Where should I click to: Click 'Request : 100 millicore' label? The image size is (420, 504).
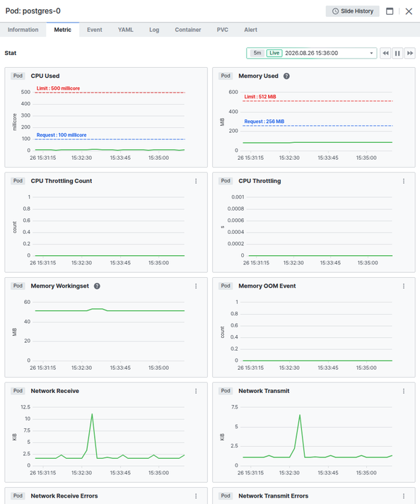(x=62, y=135)
